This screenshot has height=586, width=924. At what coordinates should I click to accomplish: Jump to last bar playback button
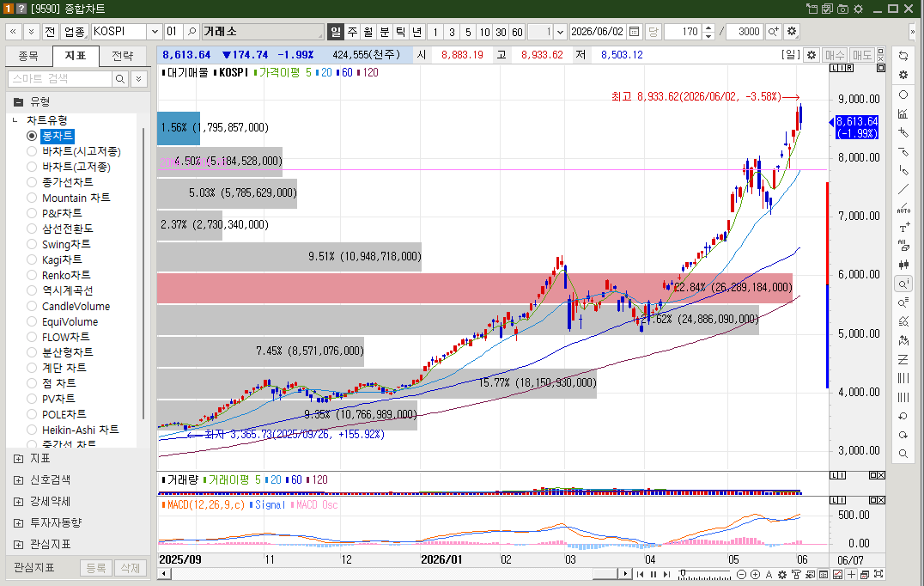(x=667, y=574)
